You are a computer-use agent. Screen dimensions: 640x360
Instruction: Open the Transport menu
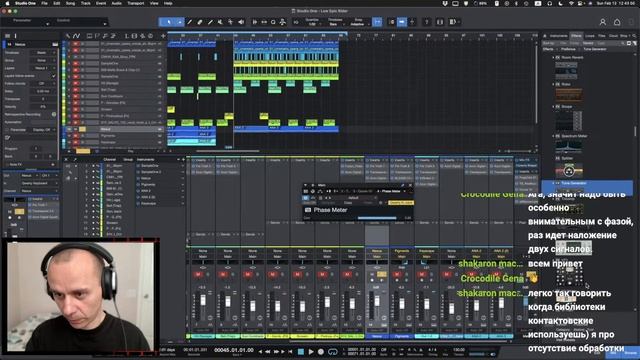[x=136, y=3]
